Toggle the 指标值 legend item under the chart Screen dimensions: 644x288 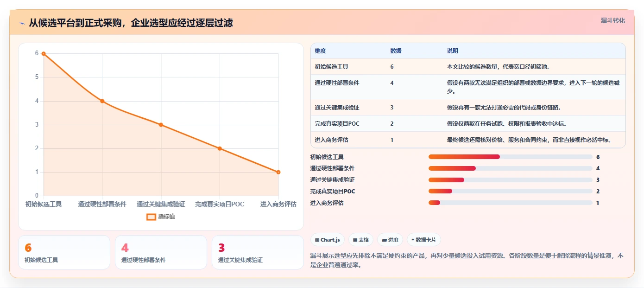[161, 217]
